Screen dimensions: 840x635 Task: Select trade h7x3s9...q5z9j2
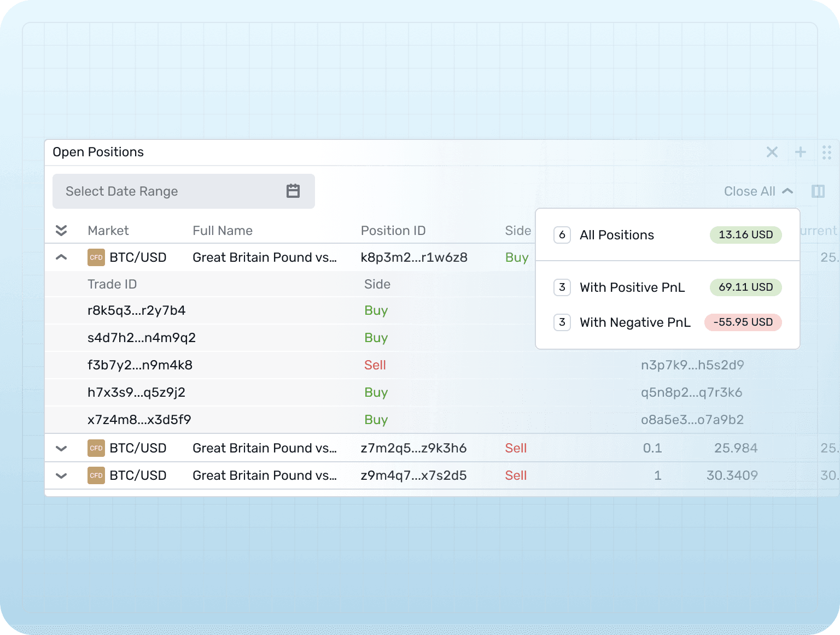point(137,392)
